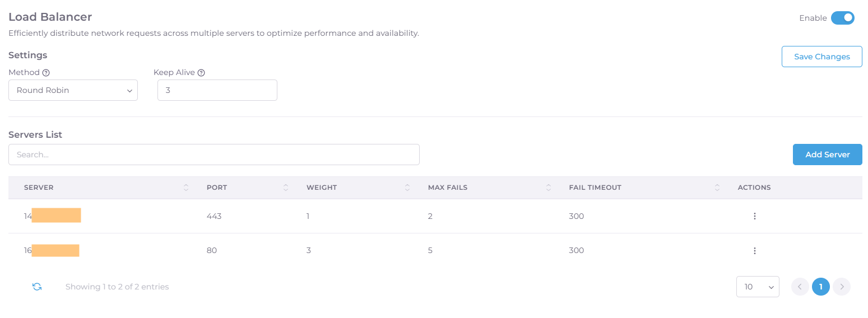
Task: Click the Save Changes button
Action: click(821, 57)
